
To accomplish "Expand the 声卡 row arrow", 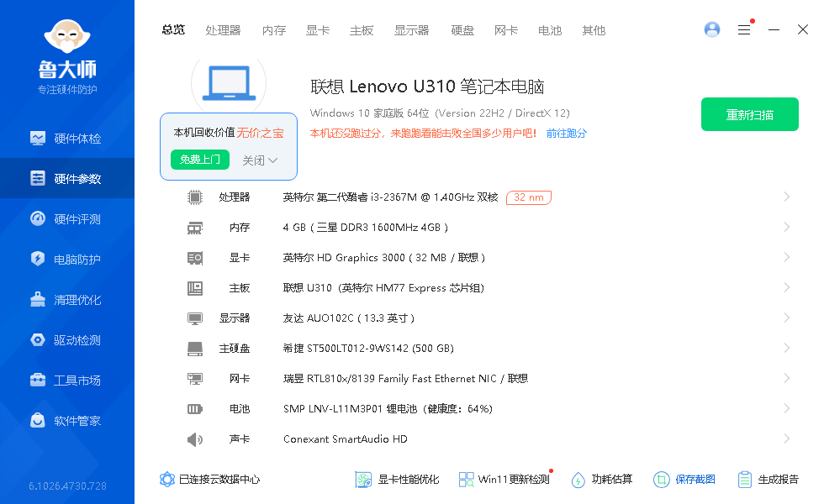I will tap(787, 438).
